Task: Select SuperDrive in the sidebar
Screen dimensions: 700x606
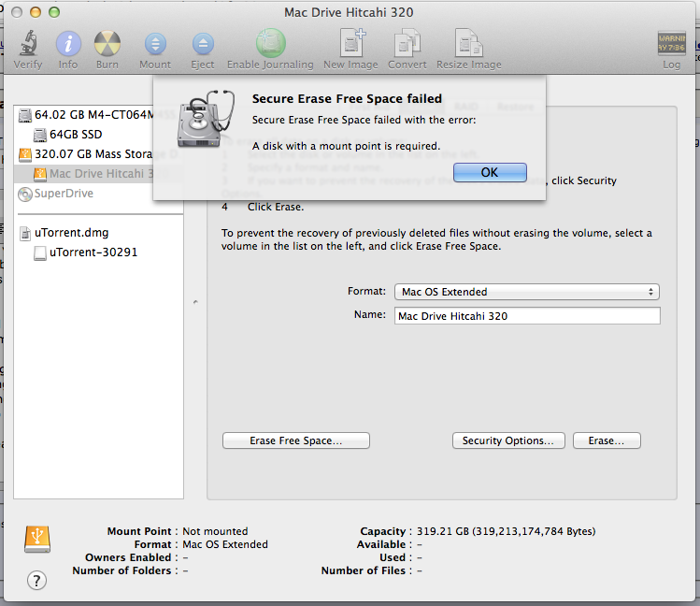Action: pyautogui.click(x=56, y=194)
